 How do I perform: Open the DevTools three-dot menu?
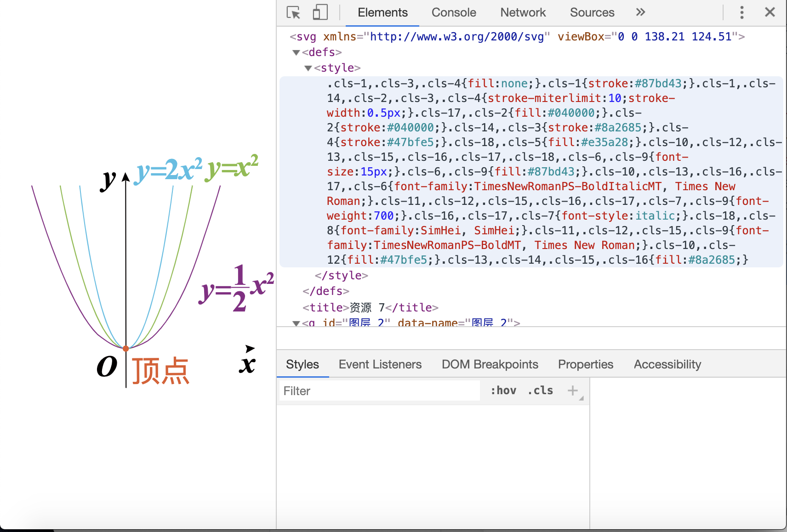[742, 12]
